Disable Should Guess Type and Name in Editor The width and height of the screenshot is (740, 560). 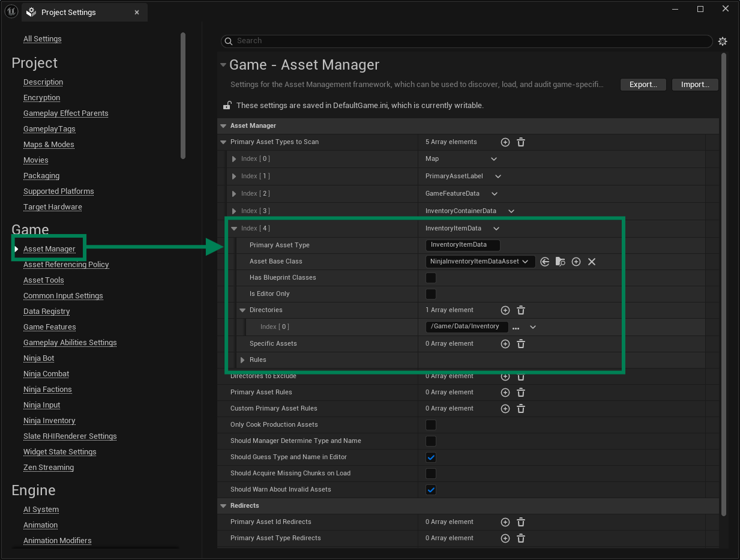click(x=430, y=457)
